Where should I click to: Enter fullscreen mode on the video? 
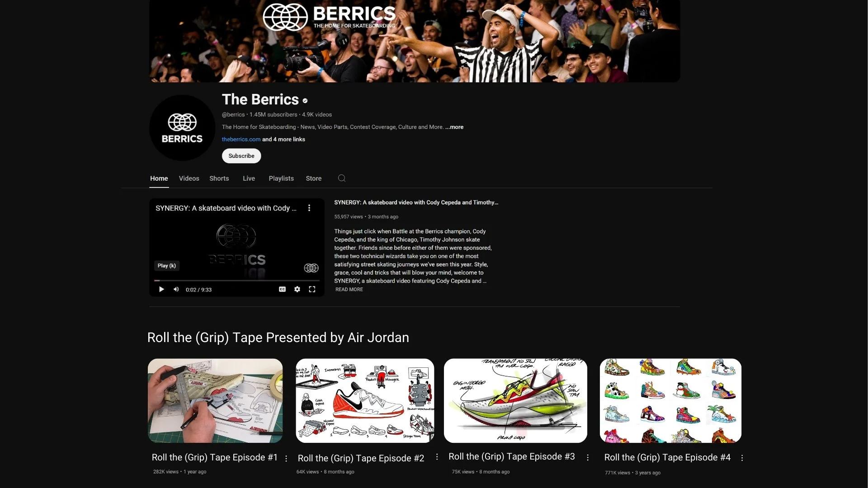[x=312, y=289]
